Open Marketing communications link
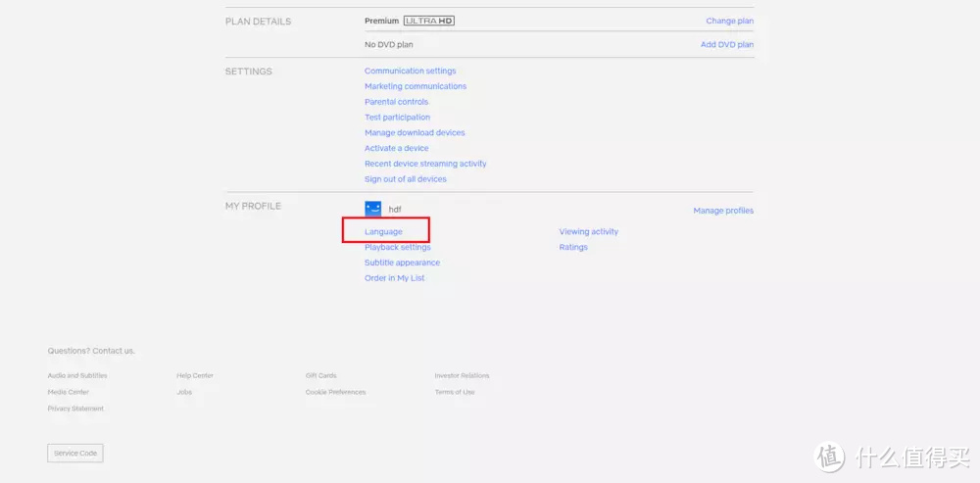This screenshot has height=483, width=980. pos(416,86)
